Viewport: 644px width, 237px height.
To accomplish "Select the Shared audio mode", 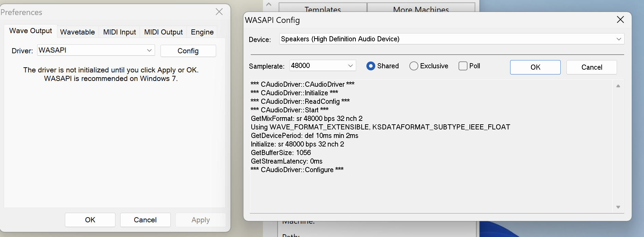I will (370, 66).
